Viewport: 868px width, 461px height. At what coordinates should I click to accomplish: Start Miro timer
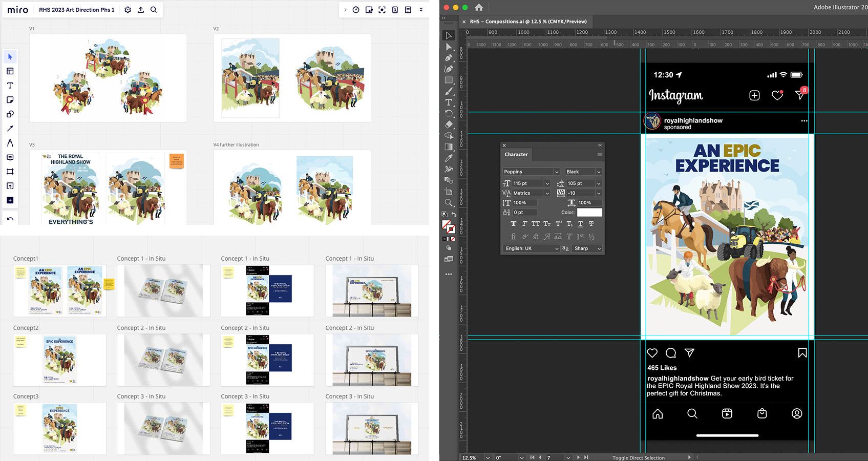point(356,10)
